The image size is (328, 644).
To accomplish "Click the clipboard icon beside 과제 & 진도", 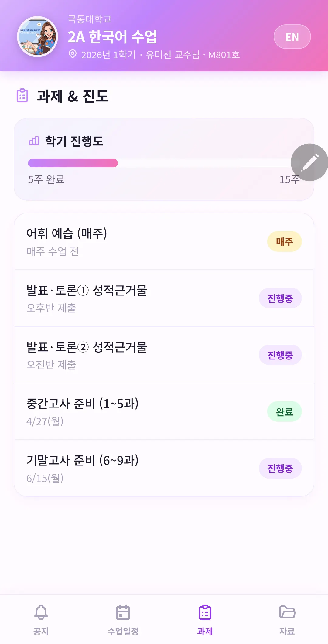I will (22, 96).
